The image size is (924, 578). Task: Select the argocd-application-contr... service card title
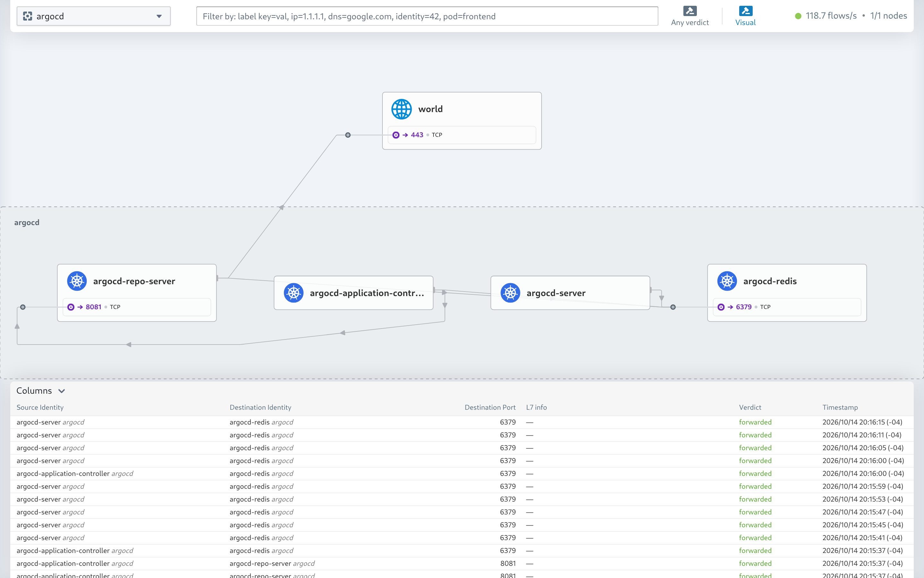pos(367,293)
